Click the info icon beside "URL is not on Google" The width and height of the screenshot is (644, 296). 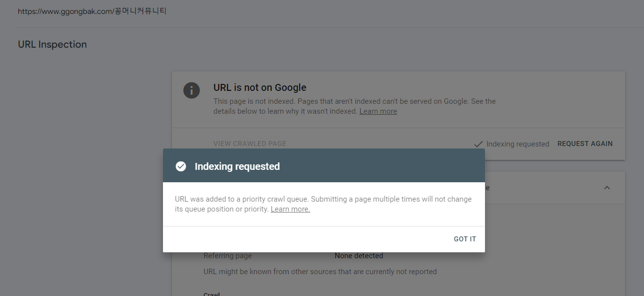(x=192, y=90)
